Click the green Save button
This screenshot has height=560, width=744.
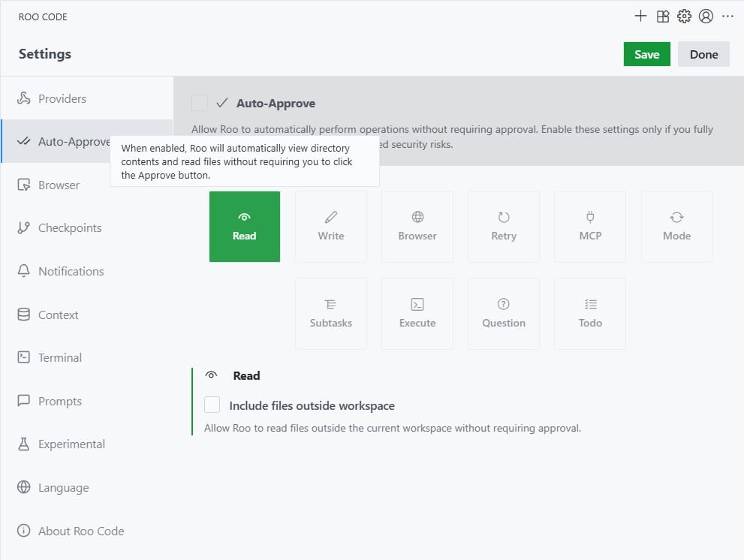point(646,54)
